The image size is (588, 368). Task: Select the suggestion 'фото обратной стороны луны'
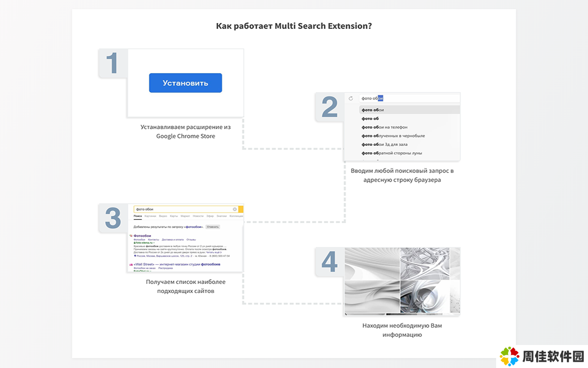coord(391,153)
